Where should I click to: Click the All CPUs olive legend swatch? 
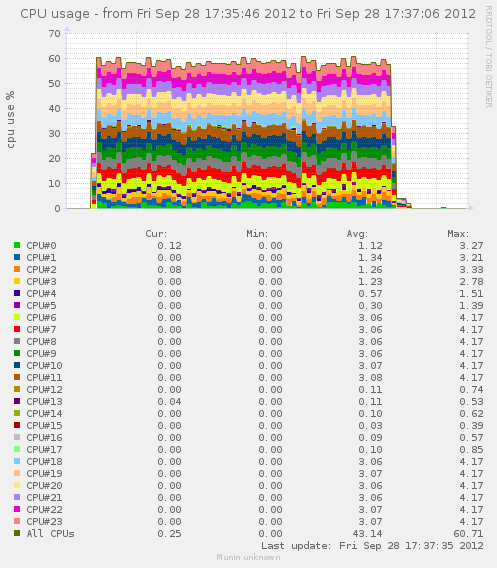pyautogui.click(x=17, y=533)
